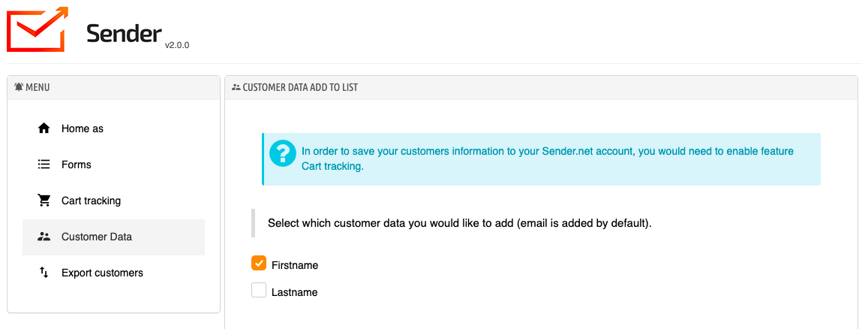
Task: Open the 'Export customers' menu label
Action: pos(102,273)
